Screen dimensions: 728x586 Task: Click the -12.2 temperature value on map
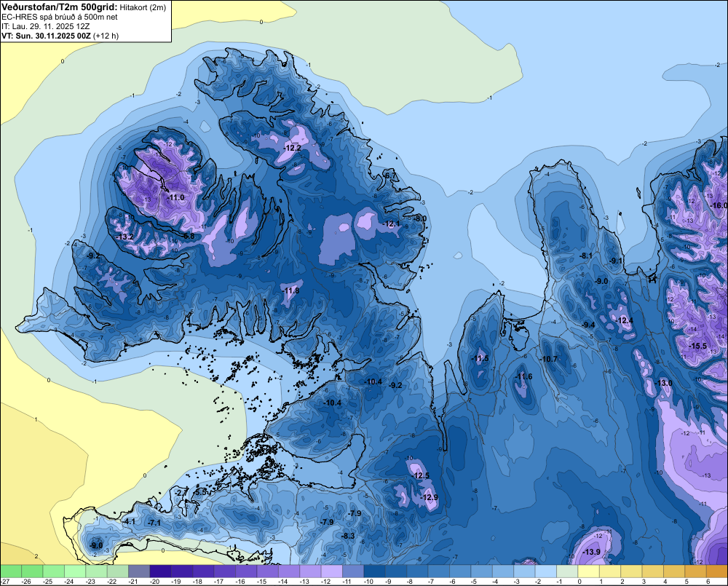pos(293,148)
